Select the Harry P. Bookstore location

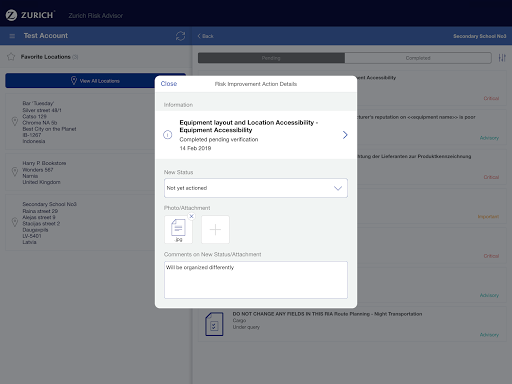click(x=80, y=172)
